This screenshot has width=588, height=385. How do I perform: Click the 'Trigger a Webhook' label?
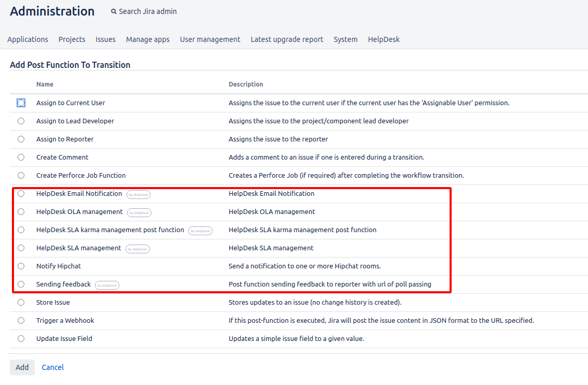pyautogui.click(x=65, y=321)
